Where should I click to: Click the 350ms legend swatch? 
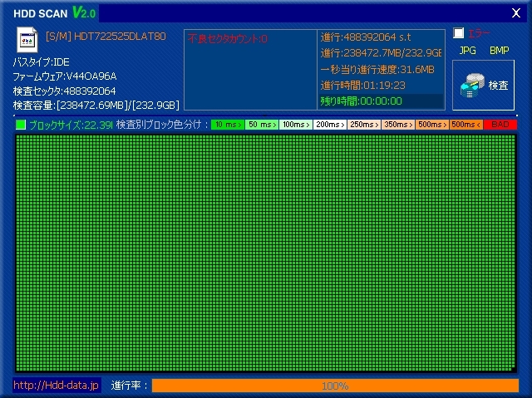(x=398, y=125)
